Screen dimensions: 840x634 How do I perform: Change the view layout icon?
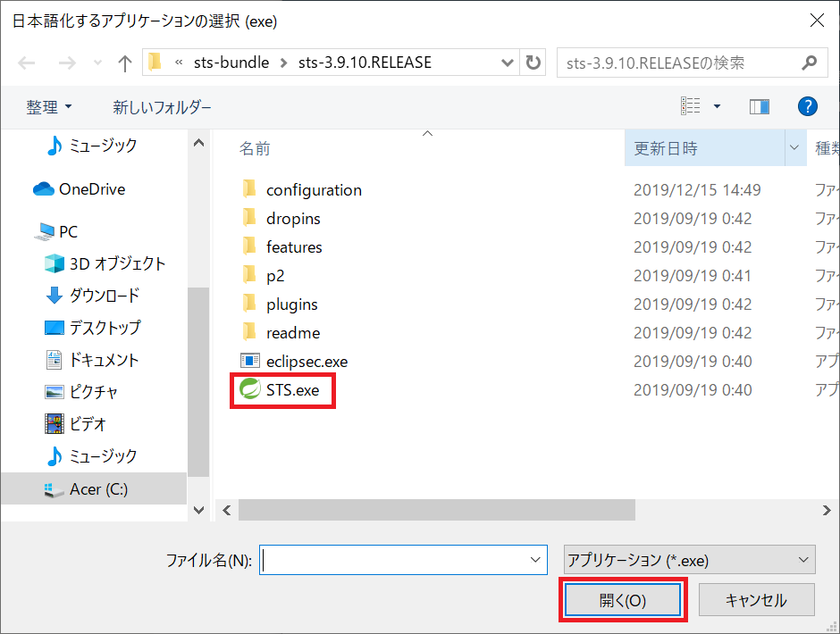click(x=691, y=106)
